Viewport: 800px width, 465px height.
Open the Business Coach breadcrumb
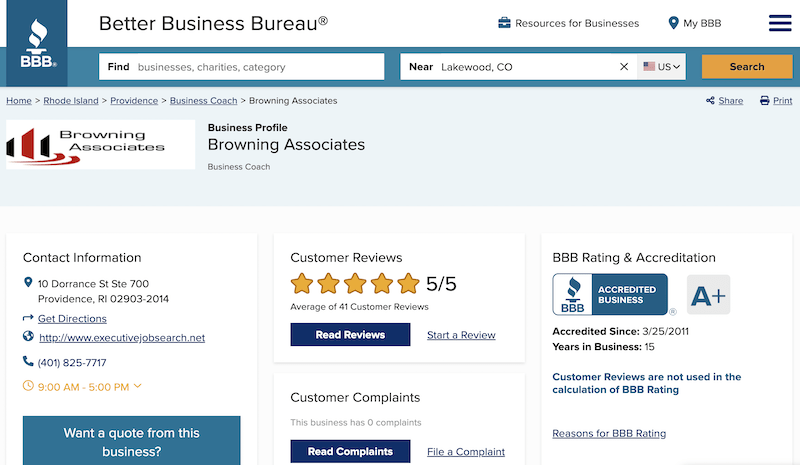[x=204, y=101]
